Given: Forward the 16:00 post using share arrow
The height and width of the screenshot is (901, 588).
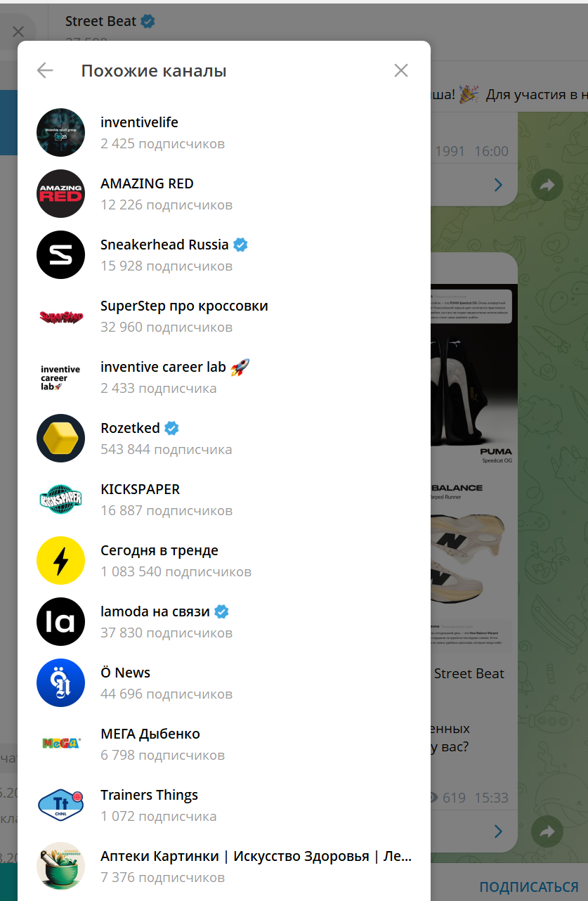Looking at the screenshot, I should (547, 185).
